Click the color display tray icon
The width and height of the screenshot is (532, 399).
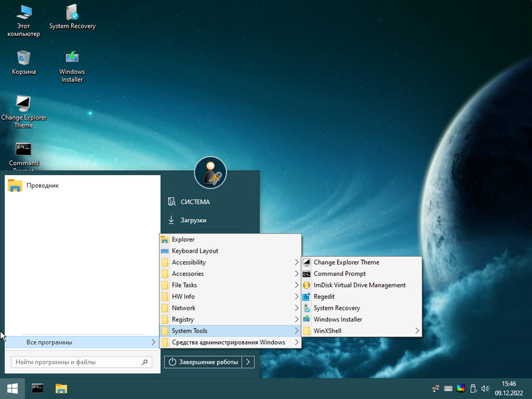coord(461,388)
